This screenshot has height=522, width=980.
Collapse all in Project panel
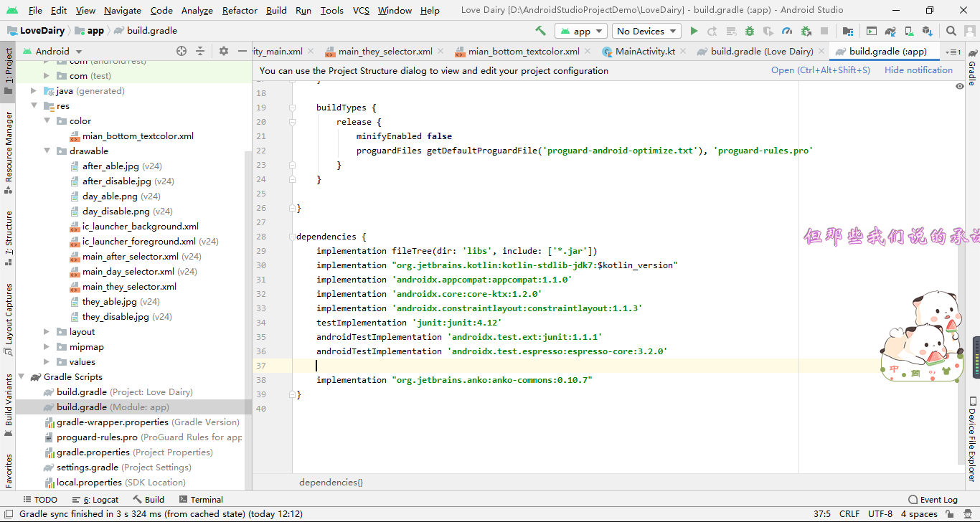200,51
